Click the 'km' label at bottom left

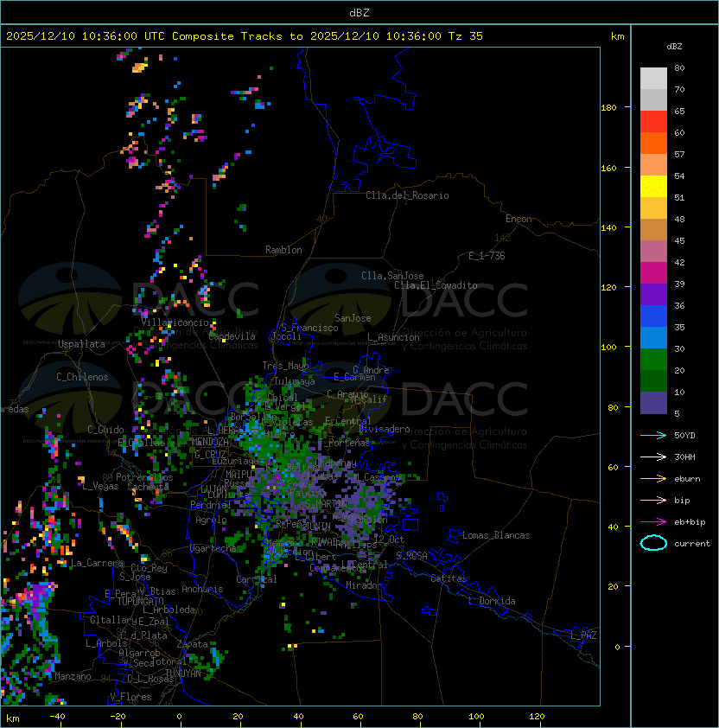(13, 718)
